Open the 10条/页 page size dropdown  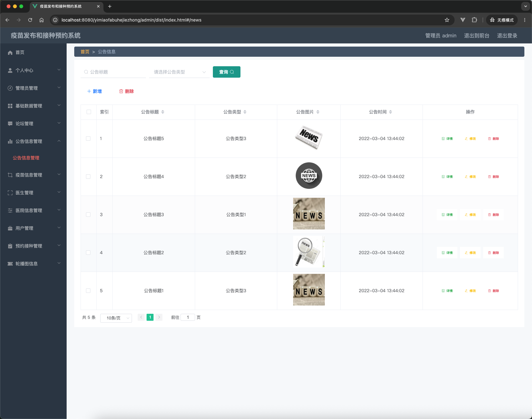[116, 318]
